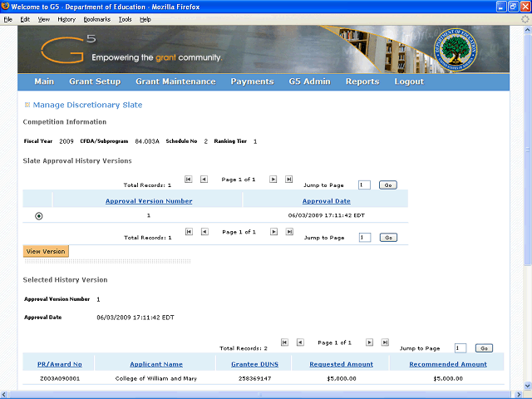The image size is (532, 399).
Task: Sort by Approval Version Number column
Action: pos(149,201)
